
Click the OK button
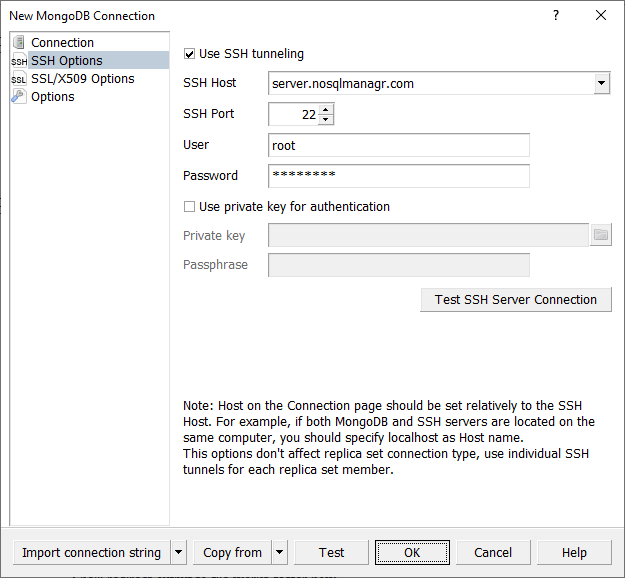[x=412, y=552]
